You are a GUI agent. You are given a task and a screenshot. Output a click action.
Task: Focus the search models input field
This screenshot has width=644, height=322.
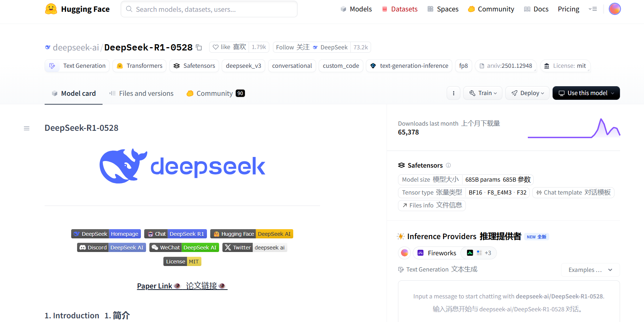[x=209, y=9]
